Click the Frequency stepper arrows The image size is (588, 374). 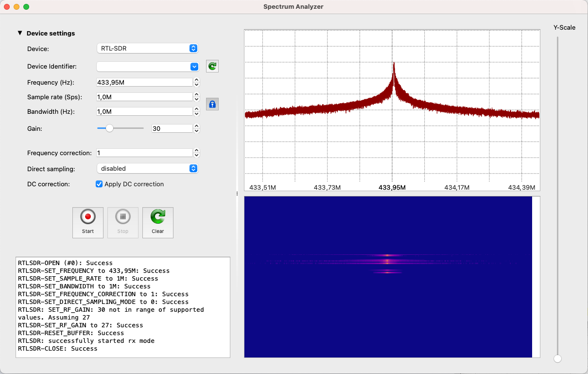pos(196,82)
